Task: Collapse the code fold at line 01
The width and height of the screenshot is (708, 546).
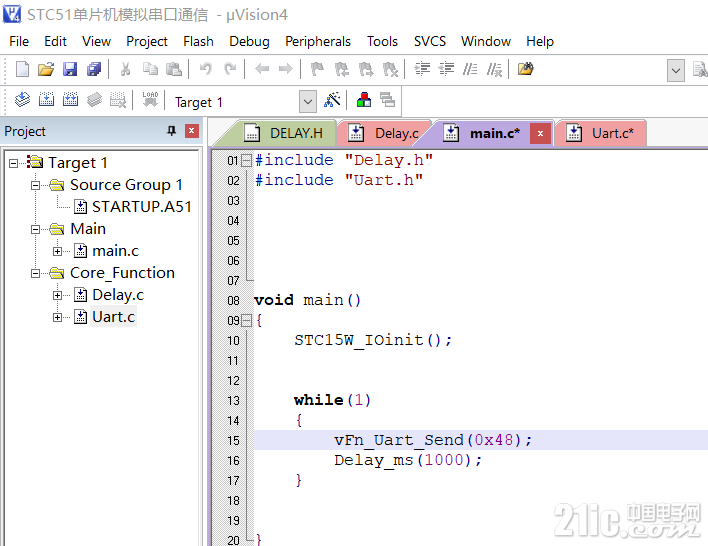Action: coord(247,160)
